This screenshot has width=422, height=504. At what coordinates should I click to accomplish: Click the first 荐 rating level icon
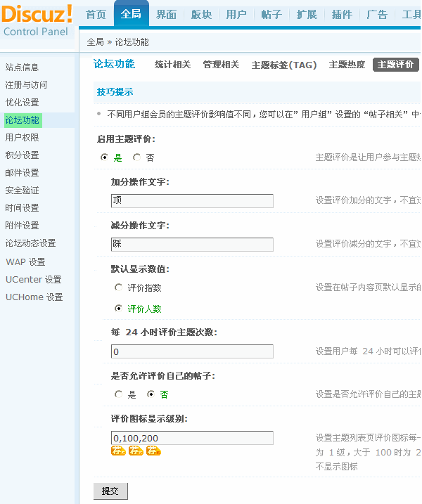pyautogui.click(x=118, y=451)
